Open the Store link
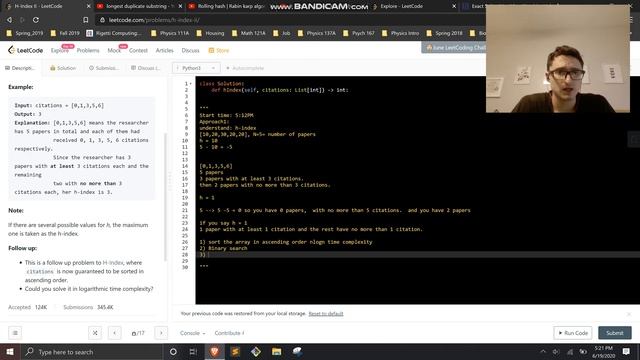Image resolution: width=640 pixels, height=360 pixels. pos(219,50)
